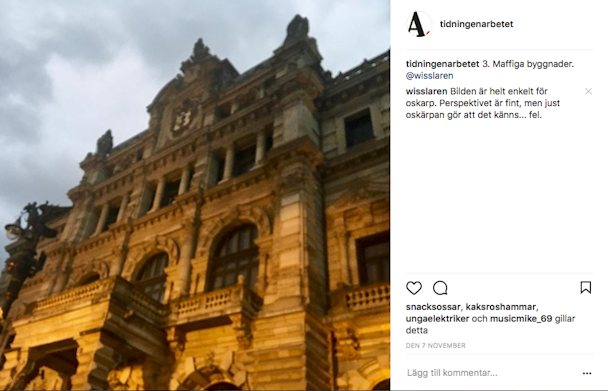Open the snacksossar liker profile

(433, 307)
